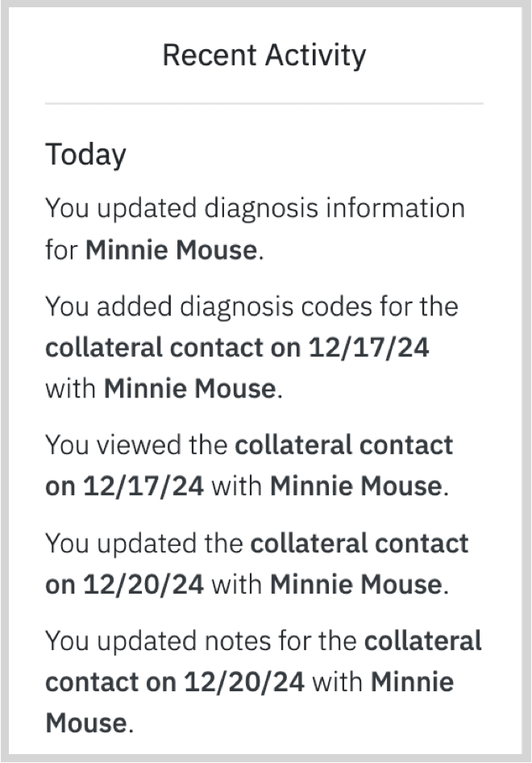Click 'You updated the' text before collateral contact
Image resolution: width=532 pixels, height=763 pixels.
[x=144, y=544]
